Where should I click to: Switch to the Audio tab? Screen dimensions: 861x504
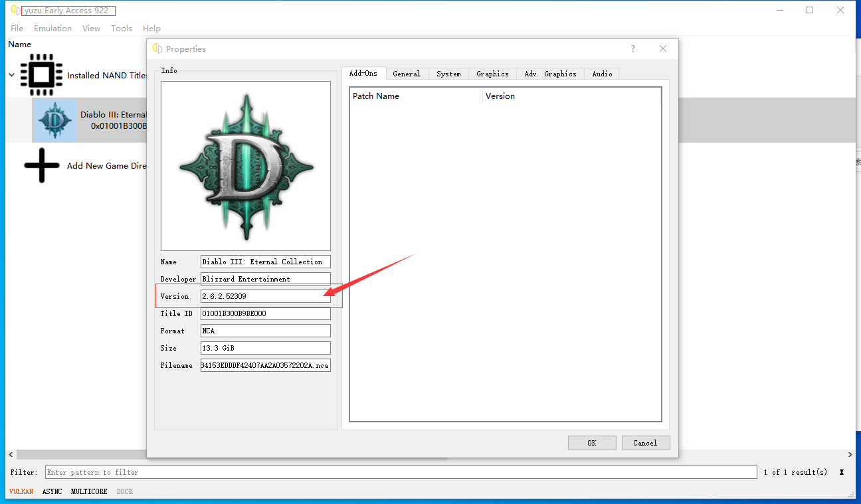(602, 74)
